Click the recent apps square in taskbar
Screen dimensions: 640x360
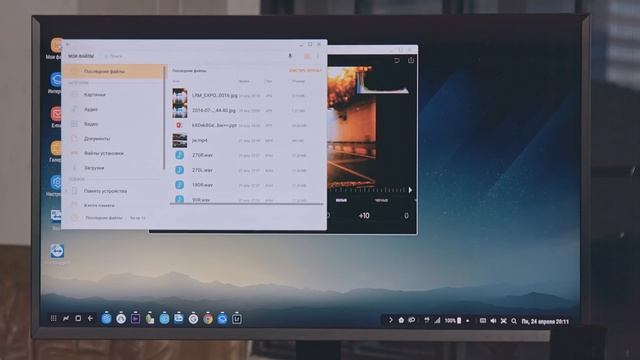(x=78, y=318)
